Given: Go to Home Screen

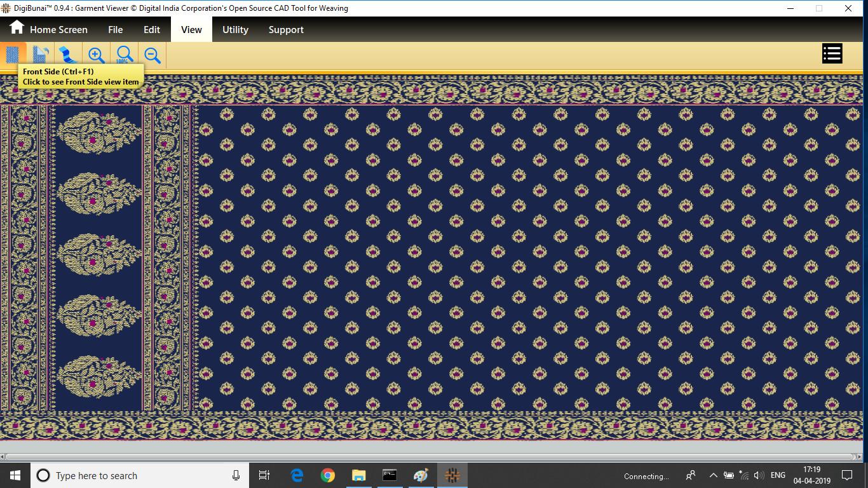Looking at the screenshot, I should pyautogui.click(x=48, y=29).
